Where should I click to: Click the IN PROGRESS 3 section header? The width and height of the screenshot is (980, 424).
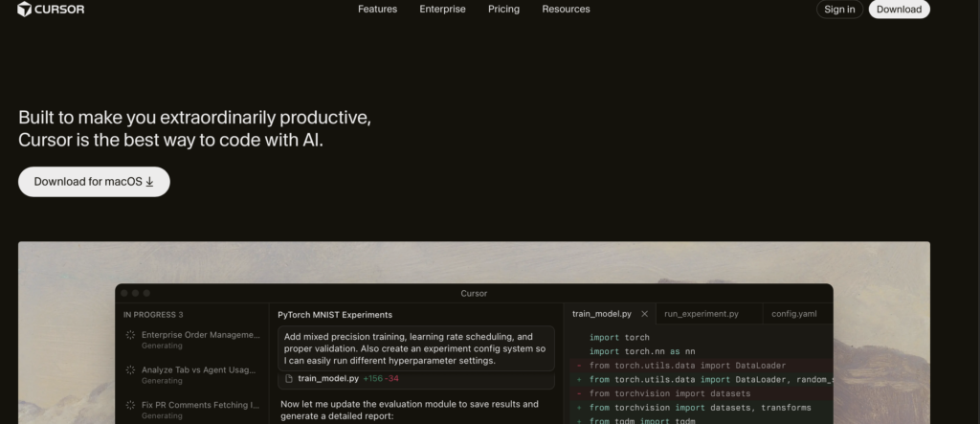click(153, 314)
